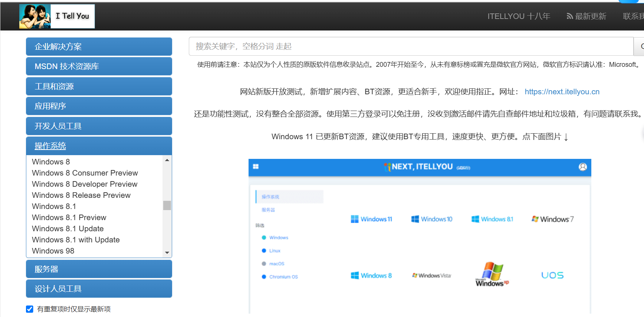Toggle 有重复项时仅显示最新项 checkbox
This screenshot has height=317, width=644.
30,309
